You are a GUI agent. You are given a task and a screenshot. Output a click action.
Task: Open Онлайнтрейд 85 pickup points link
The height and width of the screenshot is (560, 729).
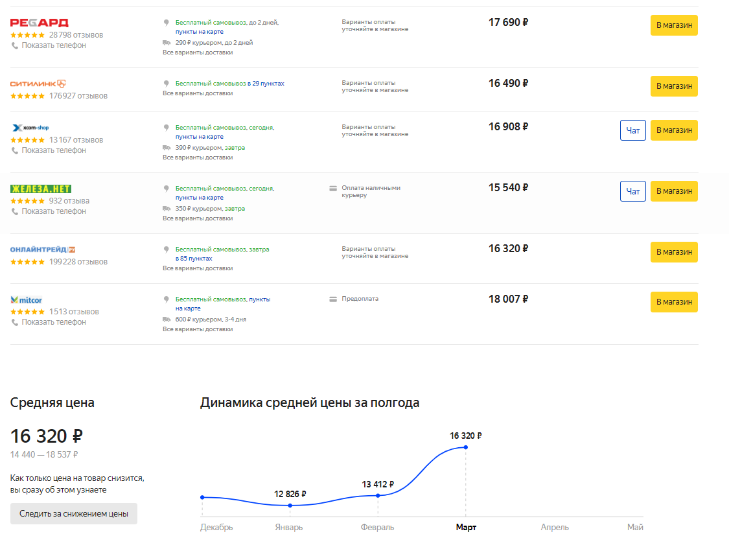[x=193, y=259]
